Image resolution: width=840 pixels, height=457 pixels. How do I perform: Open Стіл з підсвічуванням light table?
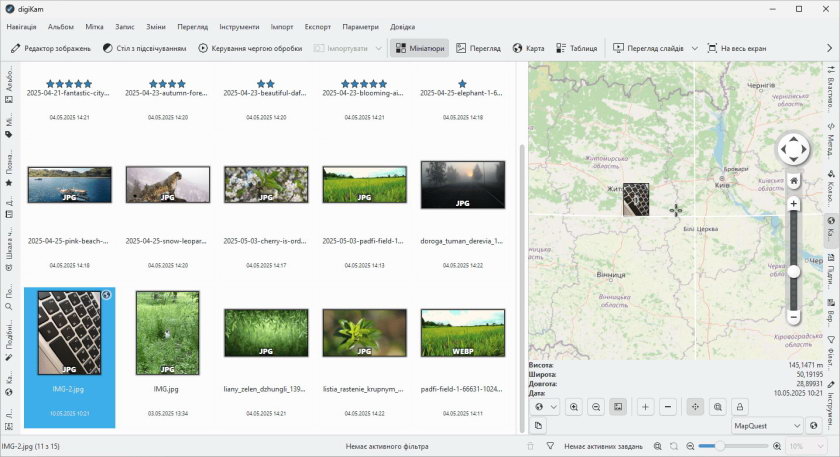(144, 48)
